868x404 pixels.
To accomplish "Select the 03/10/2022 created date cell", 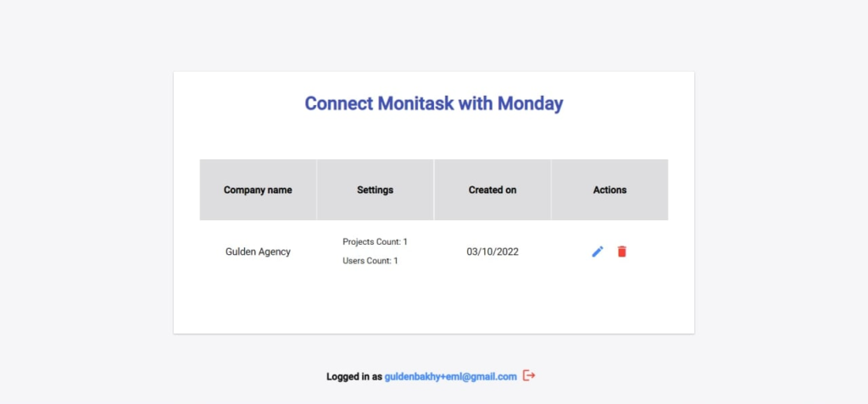I will pyautogui.click(x=492, y=252).
